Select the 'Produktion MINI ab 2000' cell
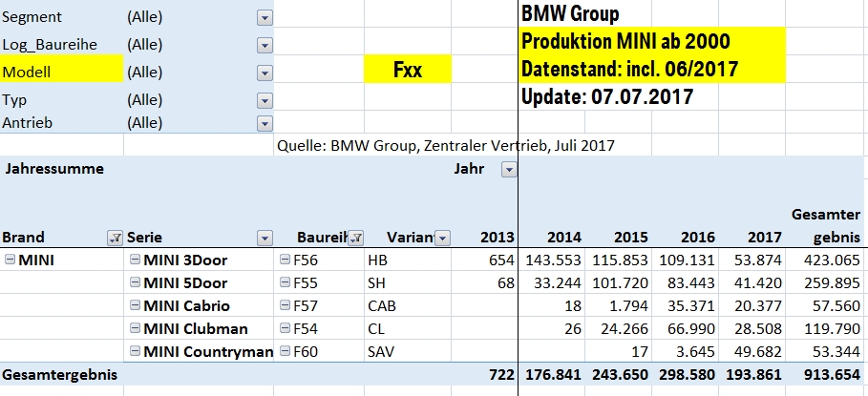This screenshot has width=868, height=396. point(625,41)
